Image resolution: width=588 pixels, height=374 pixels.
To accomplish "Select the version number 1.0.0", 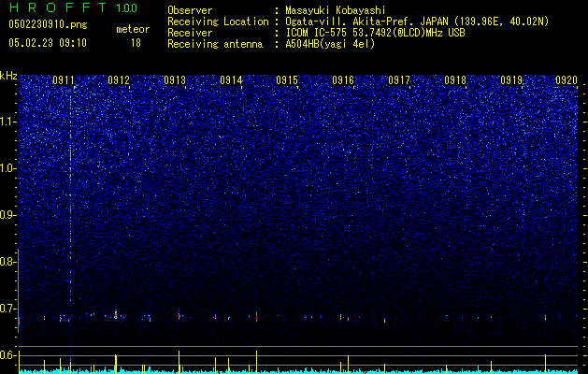I will (127, 8).
